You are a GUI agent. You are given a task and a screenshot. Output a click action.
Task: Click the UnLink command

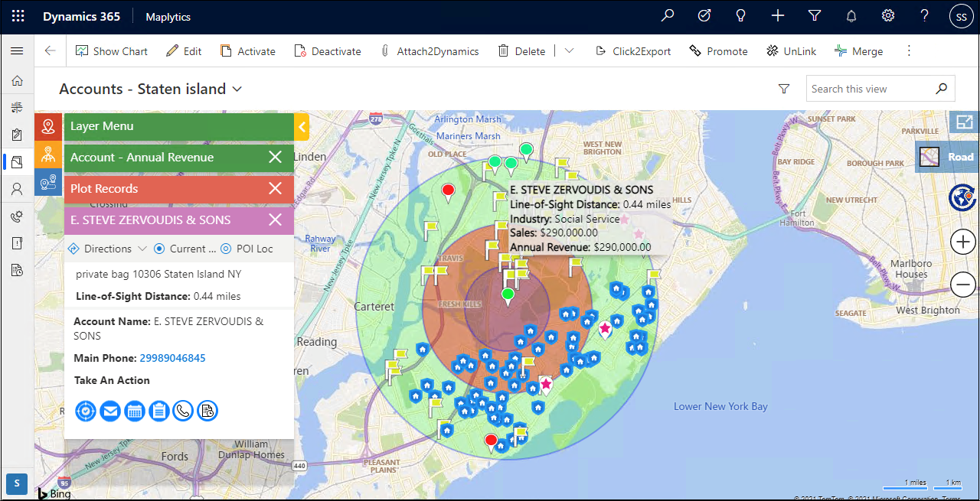[x=791, y=51]
